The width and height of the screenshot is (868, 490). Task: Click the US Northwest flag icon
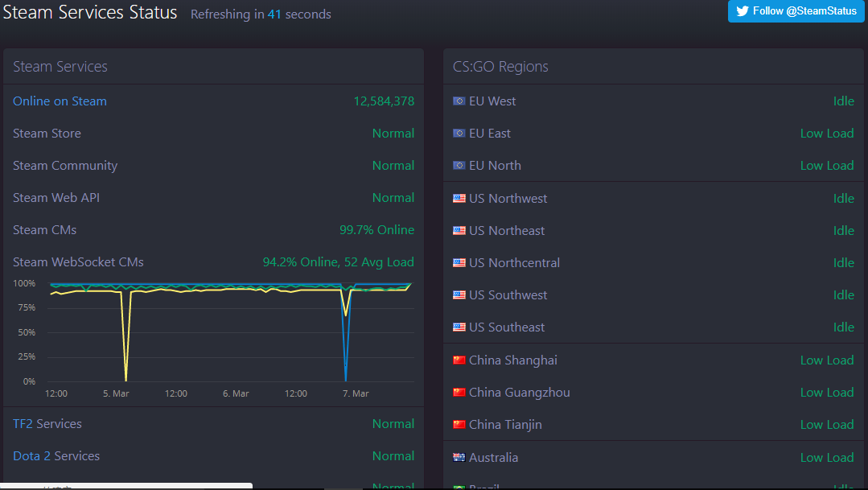click(x=459, y=199)
